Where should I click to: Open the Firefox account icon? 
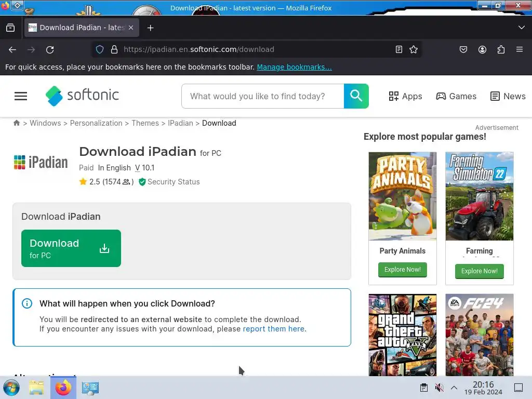(482, 49)
